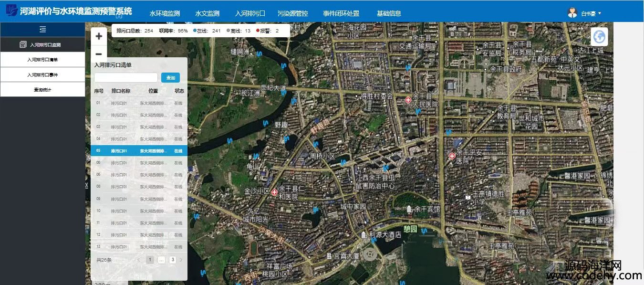Open the 基础信息 menu
The height and width of the screenshot is (285, 644).
tap(389, 13)
